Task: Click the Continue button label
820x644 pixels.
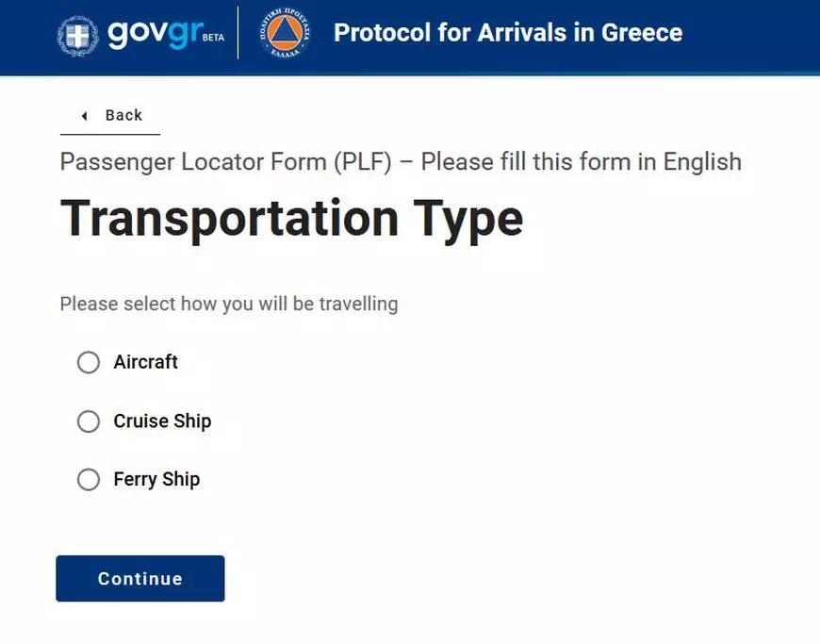Action: [x=139, y=579]
